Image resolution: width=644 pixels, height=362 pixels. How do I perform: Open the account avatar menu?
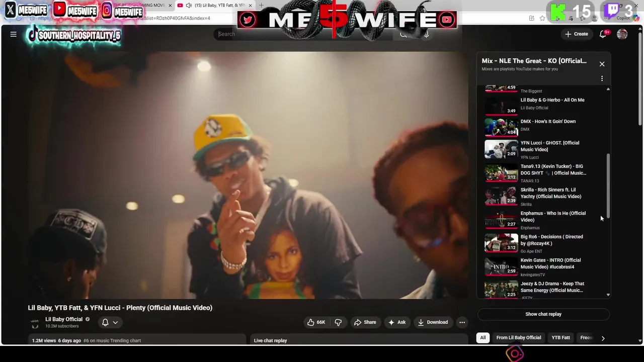point(622,34)
